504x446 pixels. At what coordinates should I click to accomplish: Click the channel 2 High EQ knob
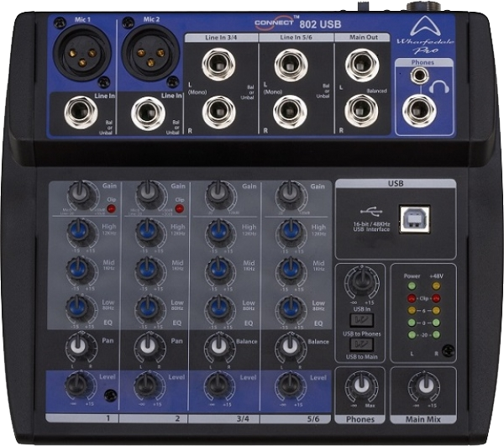(149, 231)
